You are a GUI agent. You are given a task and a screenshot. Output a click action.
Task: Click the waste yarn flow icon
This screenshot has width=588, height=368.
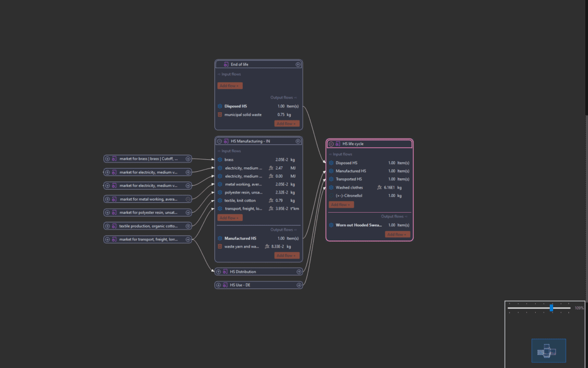[x=220, y=246]
